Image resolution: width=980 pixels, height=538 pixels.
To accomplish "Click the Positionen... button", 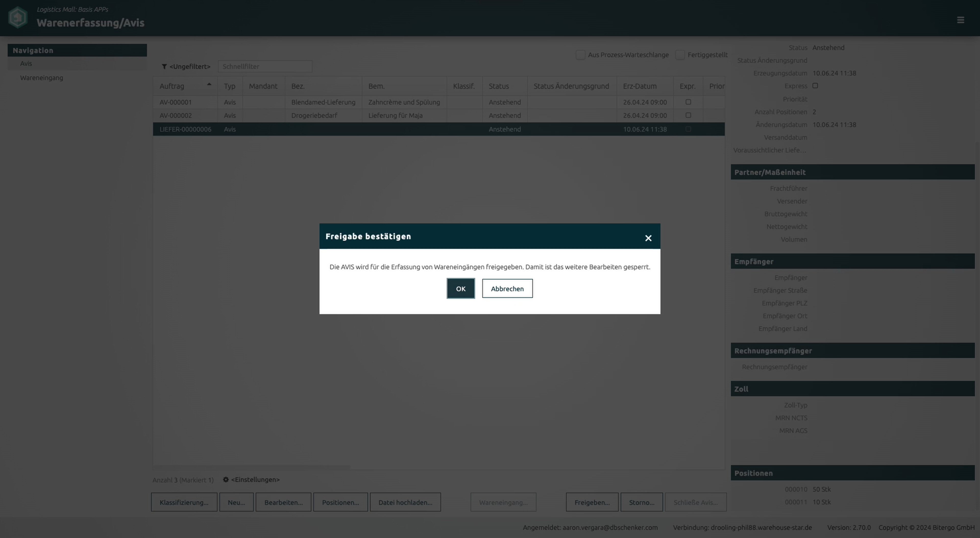I will click(x=340, y=502).
